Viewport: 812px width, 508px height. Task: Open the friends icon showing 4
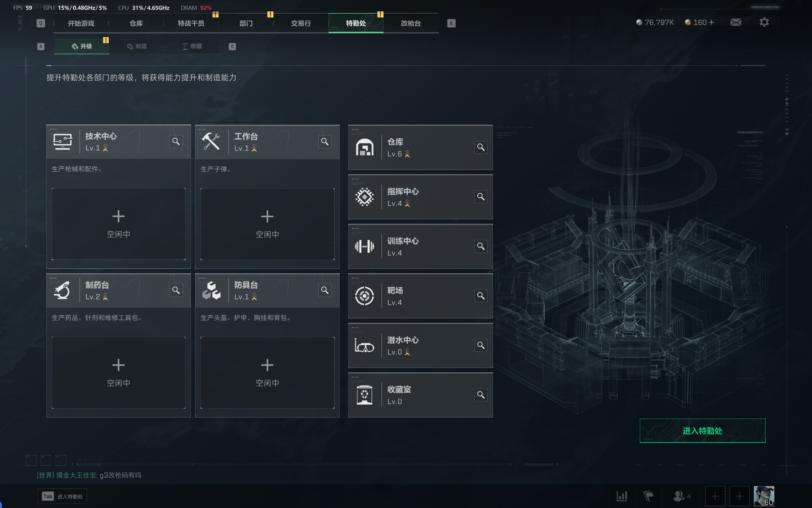682,496
